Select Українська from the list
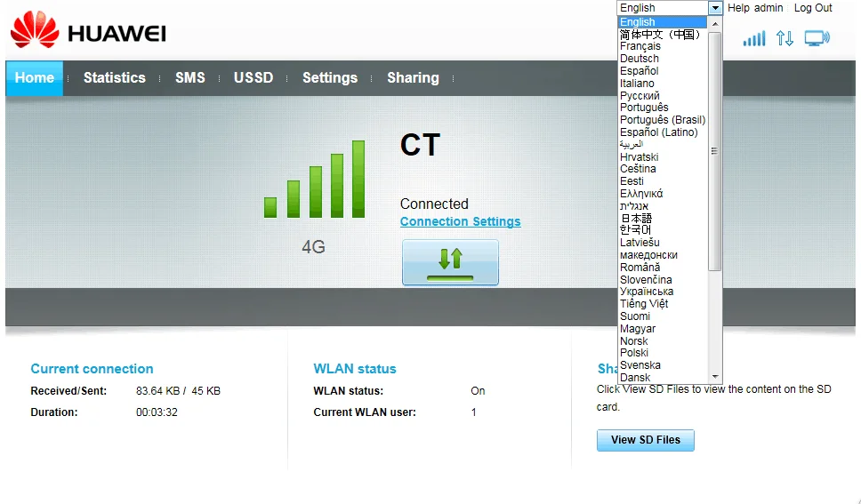The width and height of the screenshot is (861, 504). [x=663, y=292]
